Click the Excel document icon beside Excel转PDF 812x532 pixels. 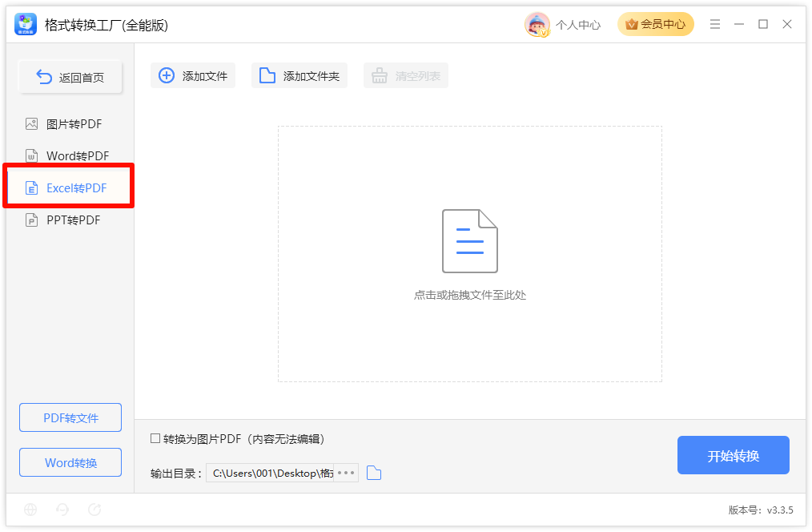click(x=31, y=187)
